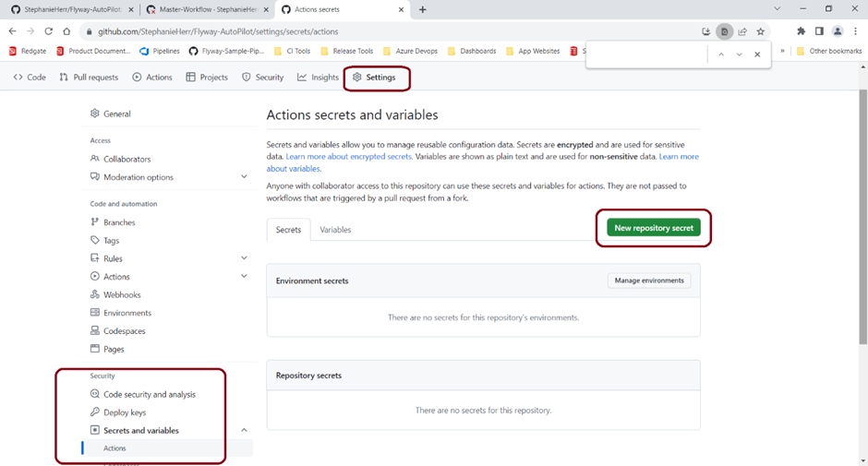Select Code security and analysis

coord(149,395)
